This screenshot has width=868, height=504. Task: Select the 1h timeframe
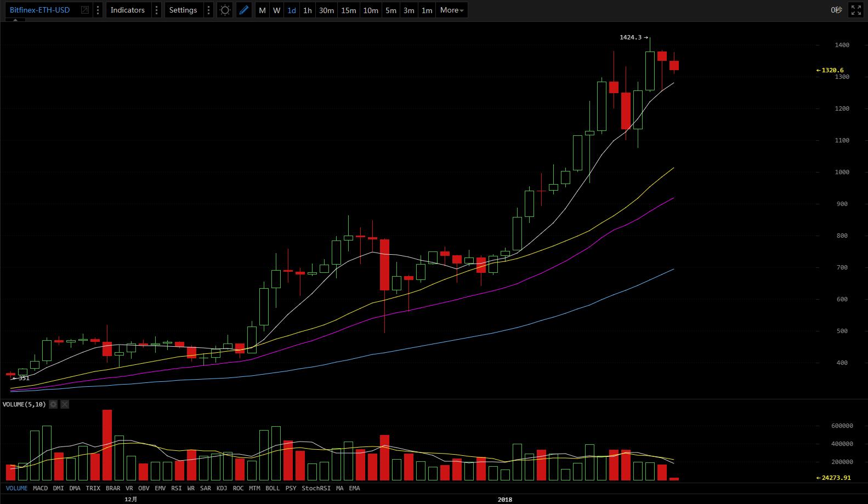point(308,10)
